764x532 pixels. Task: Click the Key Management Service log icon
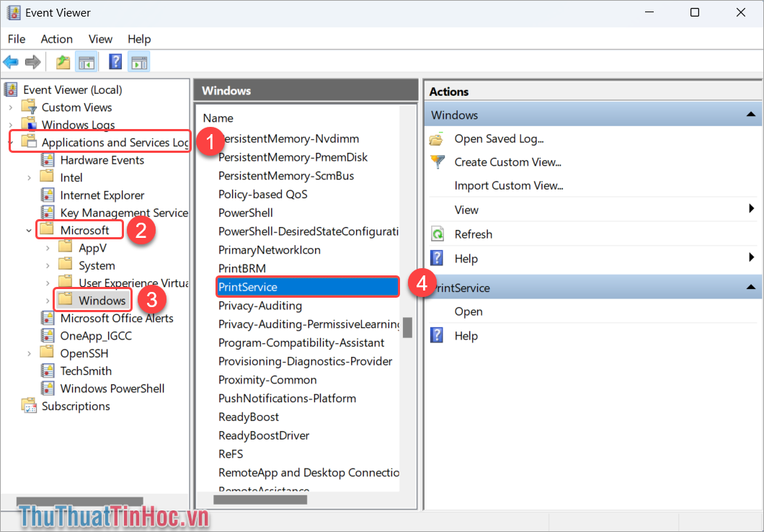coord(48,213)
